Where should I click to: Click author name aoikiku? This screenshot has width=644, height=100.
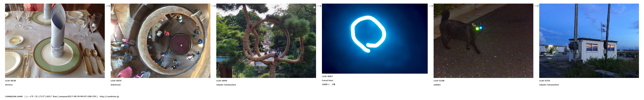(437, 85)
